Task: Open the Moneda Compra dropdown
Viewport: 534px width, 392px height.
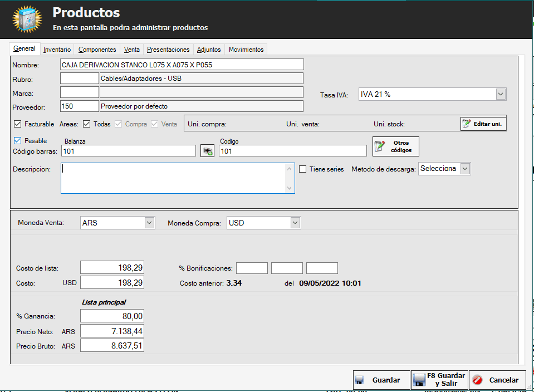Action: [295, 223]
